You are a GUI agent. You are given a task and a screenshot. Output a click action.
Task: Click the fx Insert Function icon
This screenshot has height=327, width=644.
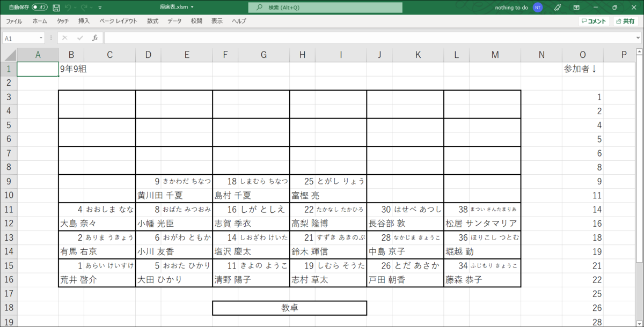click(x=95, y=38)
